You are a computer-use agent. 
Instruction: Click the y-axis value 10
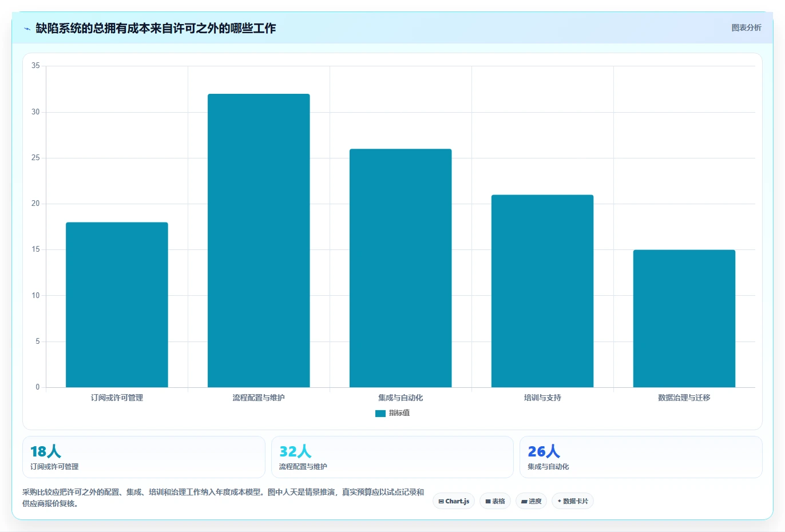coord(35,296)
